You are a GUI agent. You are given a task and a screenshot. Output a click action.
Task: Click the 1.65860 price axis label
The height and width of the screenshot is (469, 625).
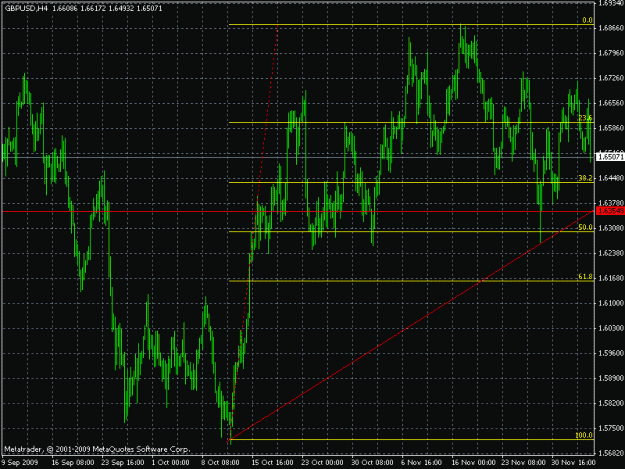click(611, 128)
